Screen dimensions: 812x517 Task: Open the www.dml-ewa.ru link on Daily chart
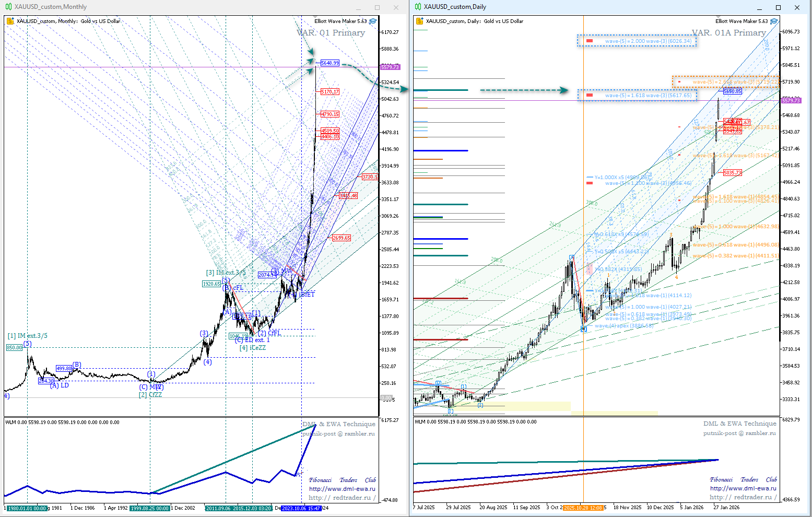point(743,488)
